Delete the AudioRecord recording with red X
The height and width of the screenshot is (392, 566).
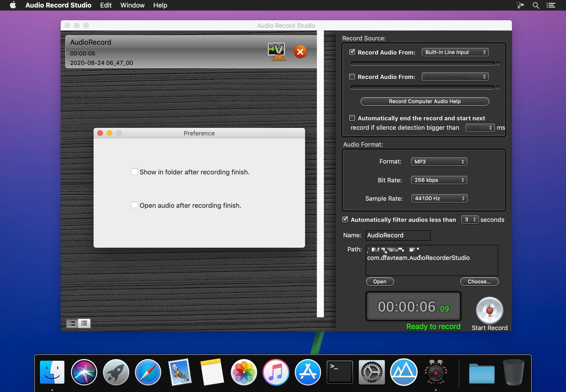click(300, 52)
